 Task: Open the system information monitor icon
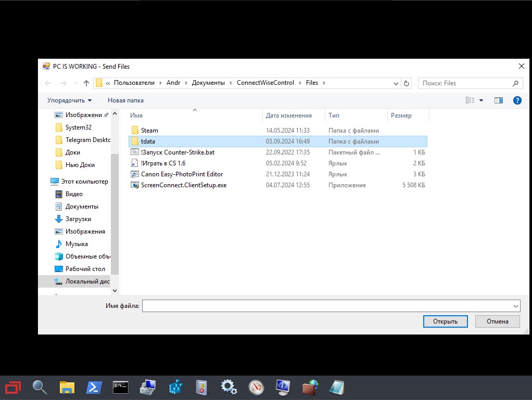(283, 387)
